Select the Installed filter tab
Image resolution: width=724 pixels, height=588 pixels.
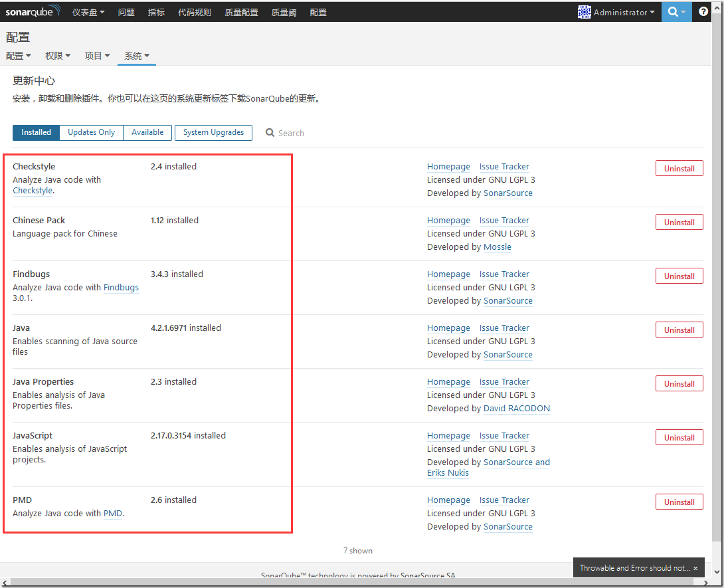click(x=36, y=133)
